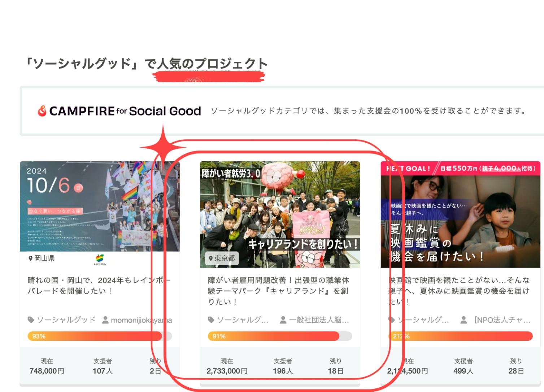Image resolution: width=544 pixels, height=392 pixels.
Task: Click the user icon beside momonijiokayama
Action: click(105, 320)
